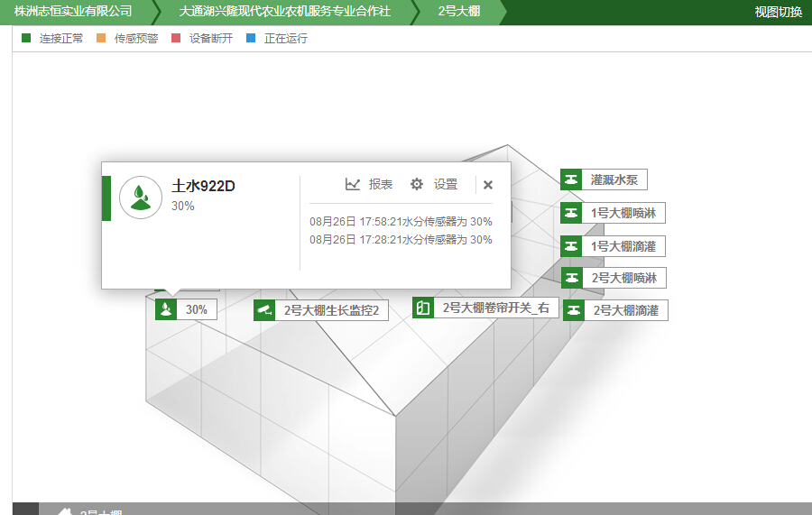Click the 2号大棚卷帘开关_右 curtain switch icon

pyautogui.click(x=423, y=308)
